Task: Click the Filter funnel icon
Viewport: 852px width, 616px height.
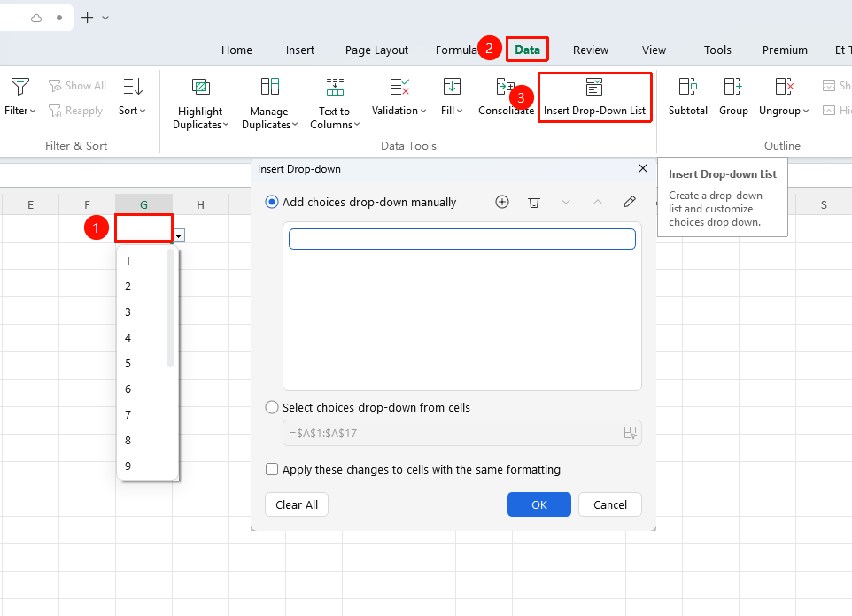Action: 20,87
